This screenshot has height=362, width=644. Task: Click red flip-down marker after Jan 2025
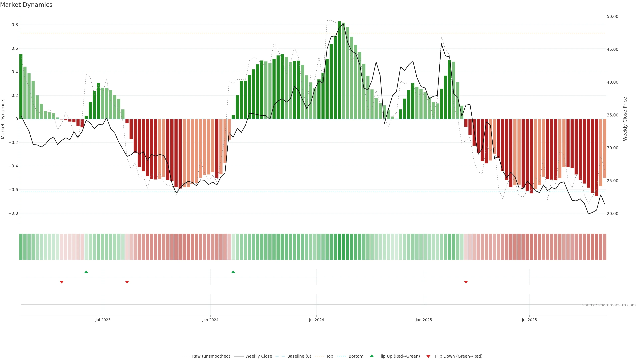click(466, 282)
